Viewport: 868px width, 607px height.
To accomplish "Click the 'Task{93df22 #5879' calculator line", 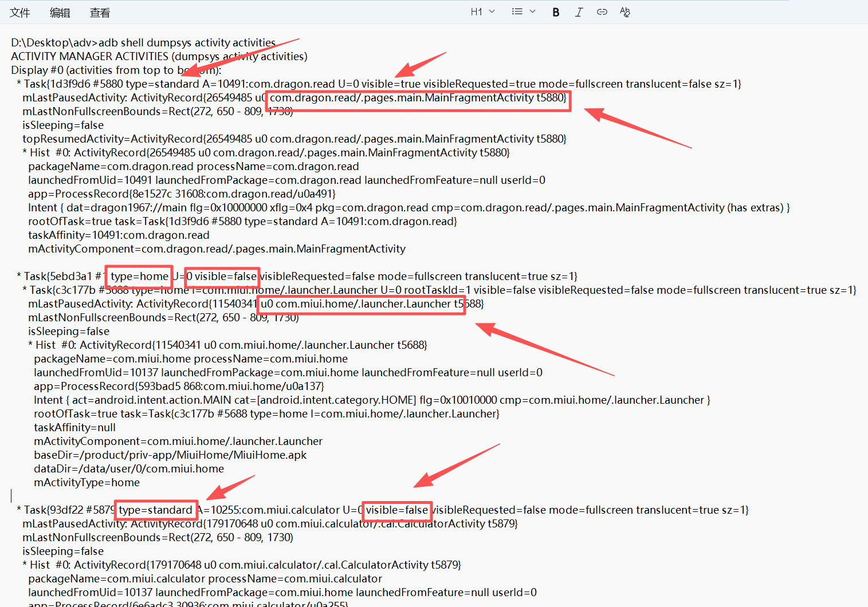I will pyautogui.click(x=383, y=510).
